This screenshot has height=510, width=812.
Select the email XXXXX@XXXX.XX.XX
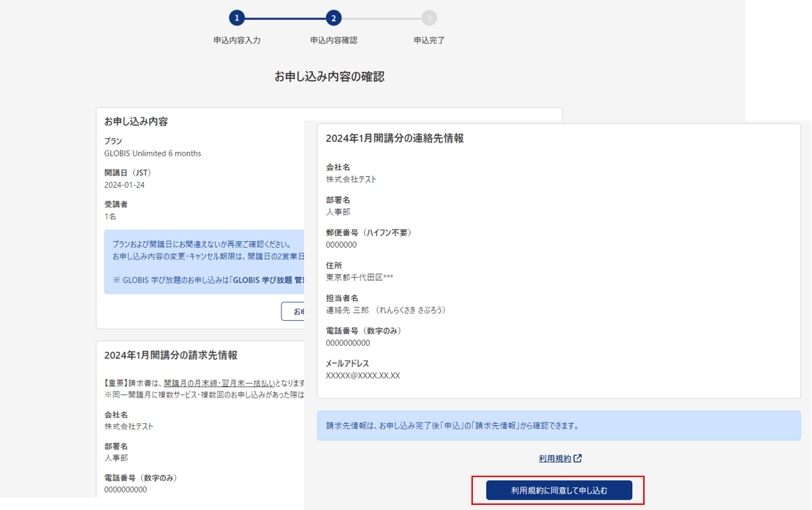click(x=363, y=376)
